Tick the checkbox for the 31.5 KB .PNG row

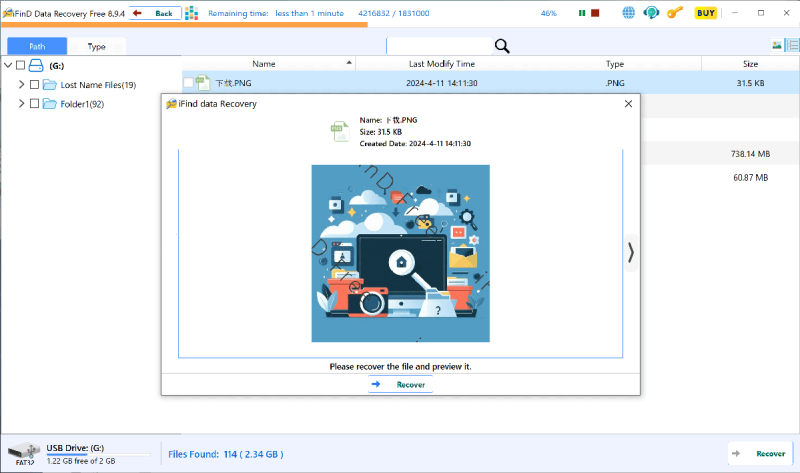188,83
